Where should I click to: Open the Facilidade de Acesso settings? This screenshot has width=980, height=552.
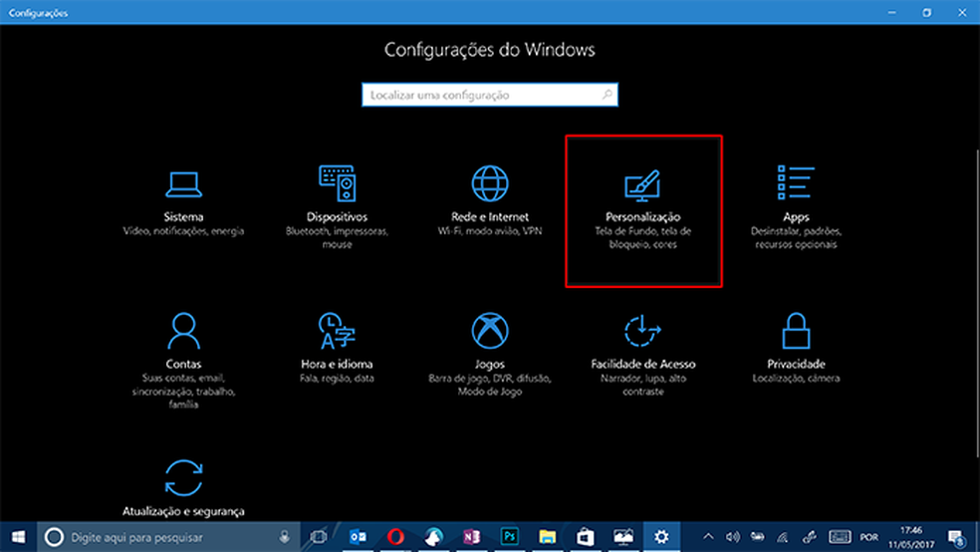(643, 355)
